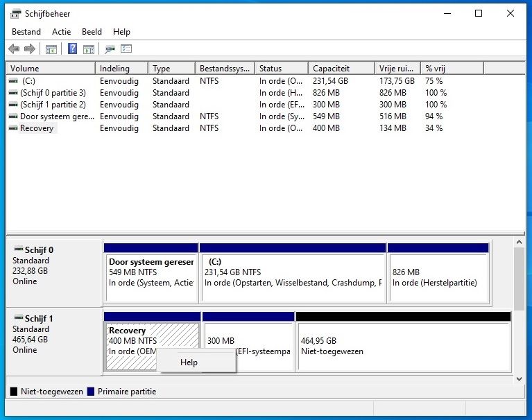Screen dimensions: 532x420
Task: Click scroll-up arrow of disk pane scrollbar
Action: click(519, 242)
